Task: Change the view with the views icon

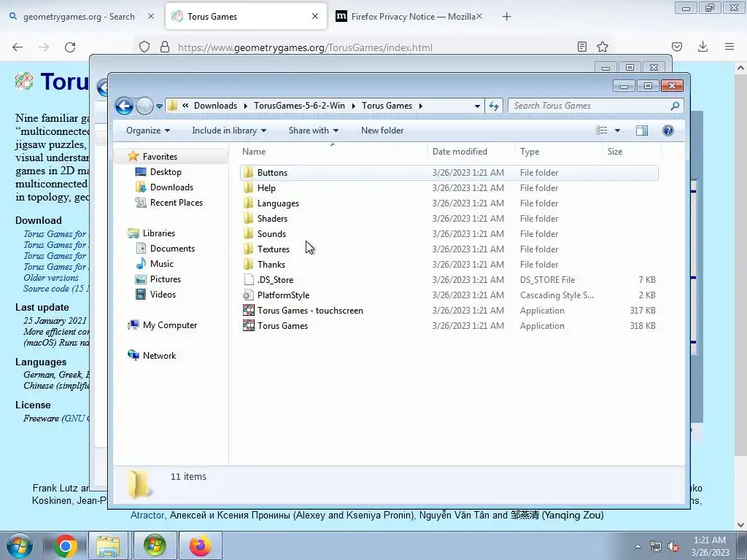Action: (x=602, y=131)
